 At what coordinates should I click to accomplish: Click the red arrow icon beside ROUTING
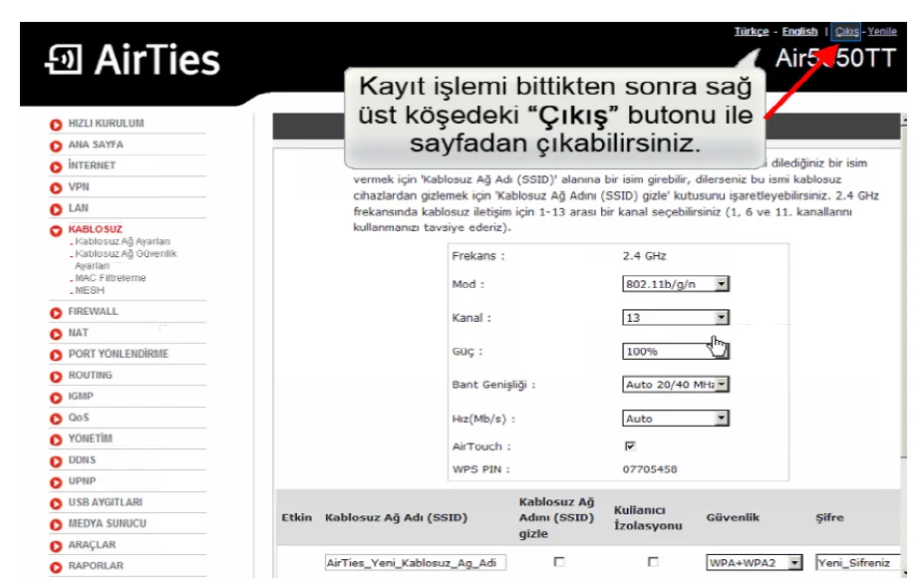56,377
